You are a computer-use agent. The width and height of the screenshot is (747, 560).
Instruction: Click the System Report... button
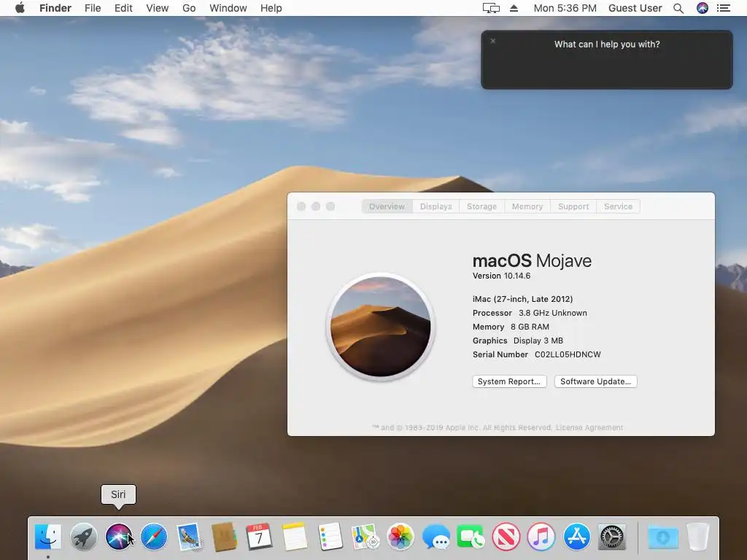pyautogui.click(x=509, y=381)
